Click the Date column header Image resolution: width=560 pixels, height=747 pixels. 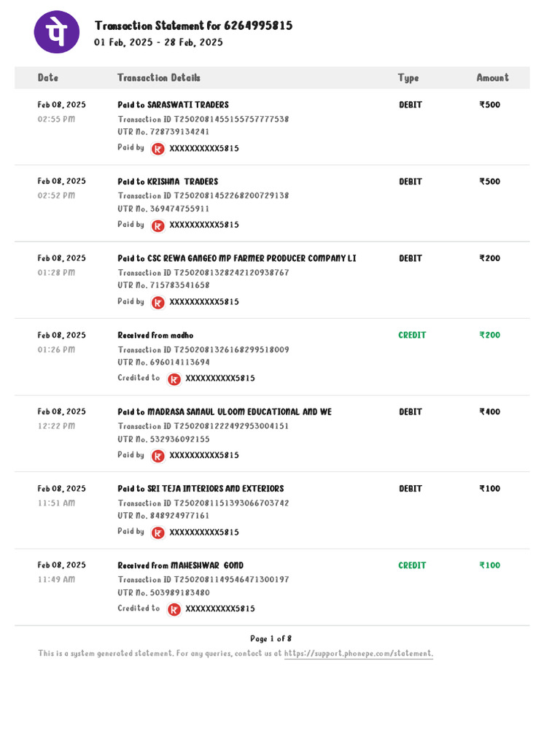click(x=48, y=77)
